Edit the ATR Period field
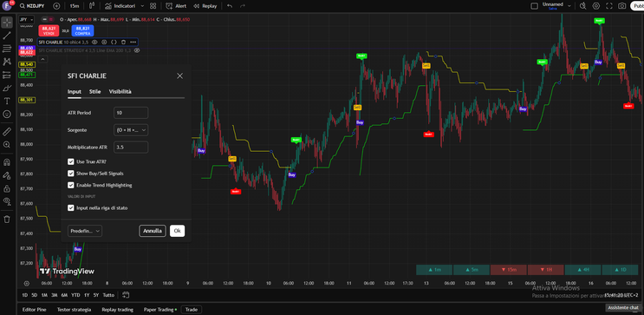 pos(131,113)
